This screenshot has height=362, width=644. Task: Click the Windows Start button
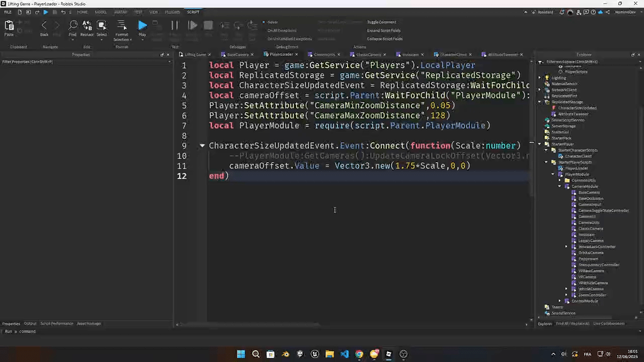click(x=241, y=354)
